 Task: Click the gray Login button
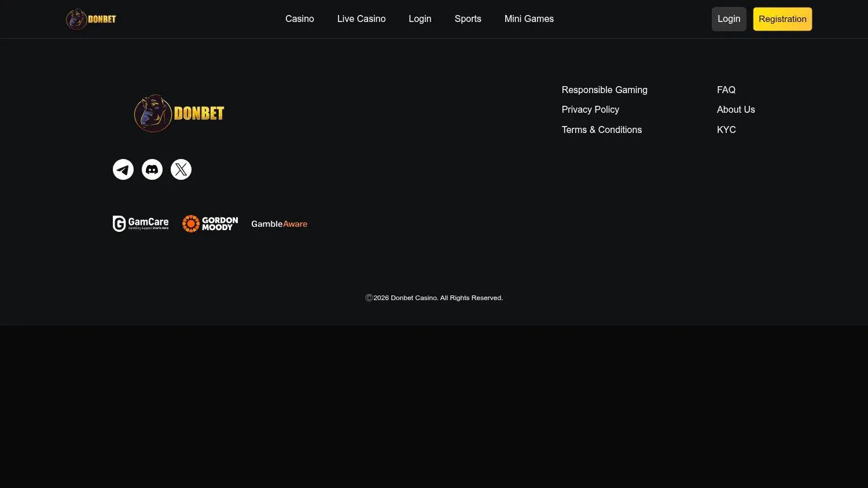click(729, 19)
